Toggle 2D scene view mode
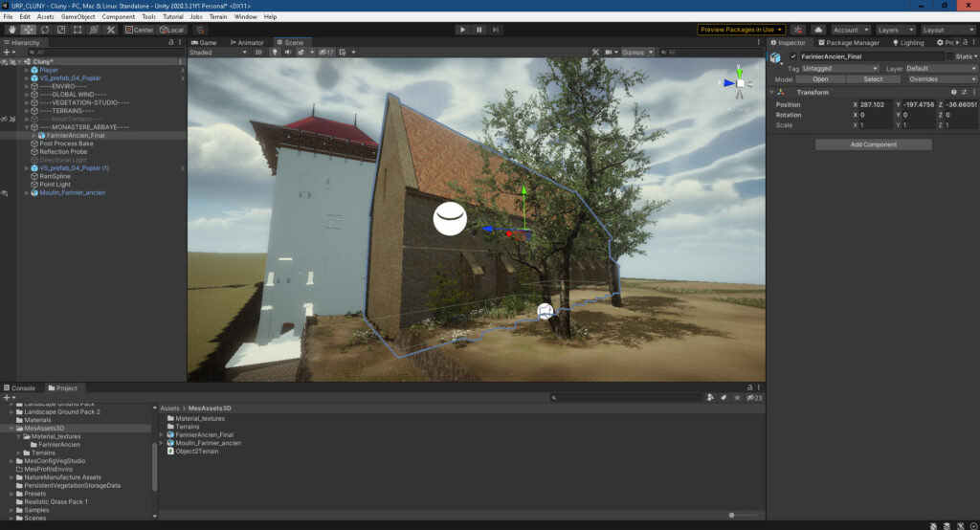The width and height of the screenshot is (980, 530). (258, 53)
